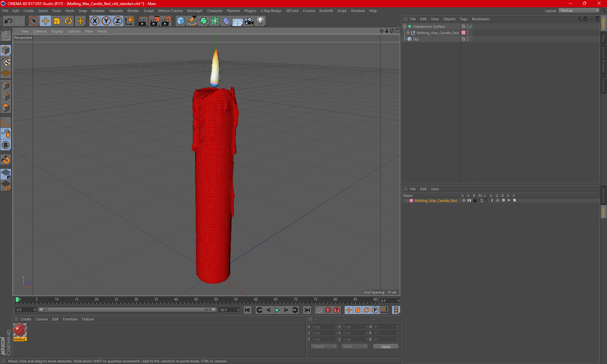Click the Undo arrow icon
The height and width of the screenshot is (364, 607).
[8, 21]
